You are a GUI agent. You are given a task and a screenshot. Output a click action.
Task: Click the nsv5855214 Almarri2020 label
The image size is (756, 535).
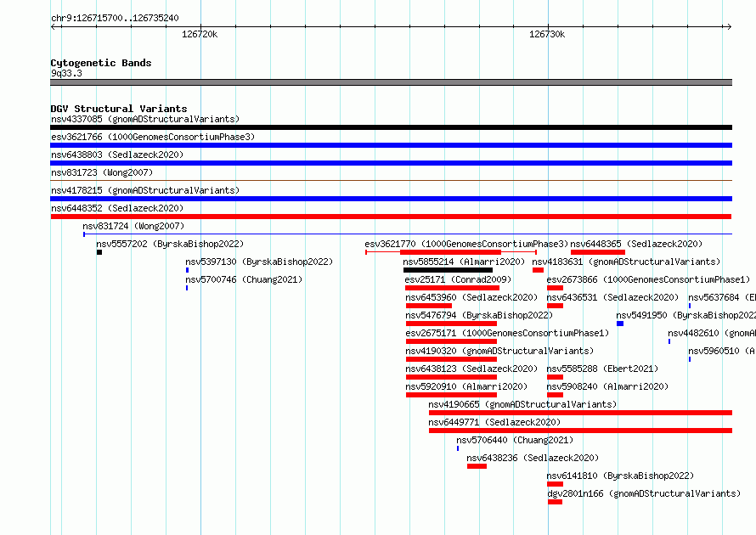pos(464,262)
